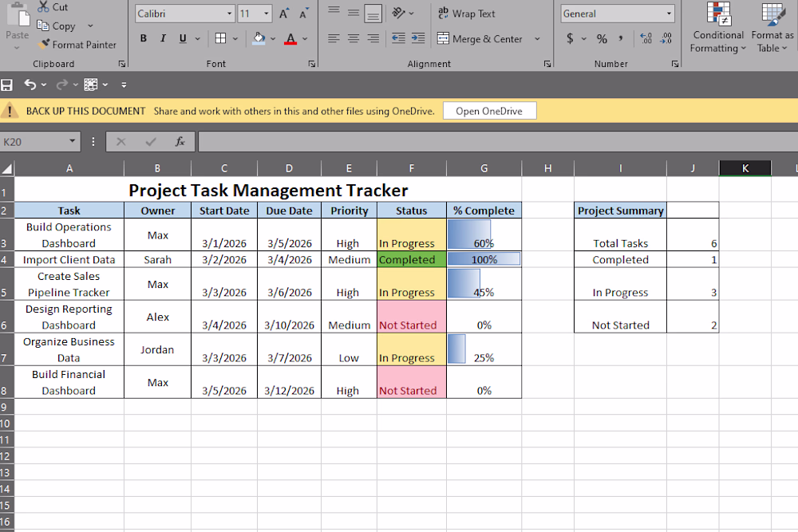The image size is (798, 532).
Task: Select the Import Client Data cell
Action: [69, 259]
